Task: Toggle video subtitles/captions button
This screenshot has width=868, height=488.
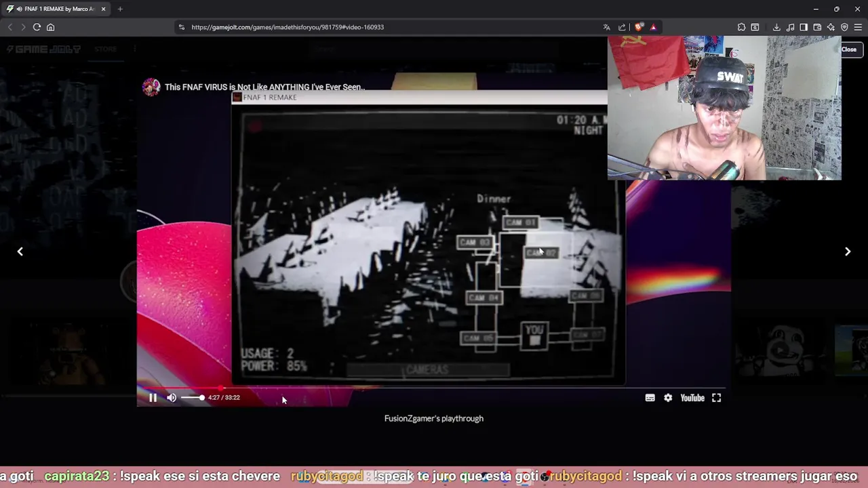Action: [650, 398]
